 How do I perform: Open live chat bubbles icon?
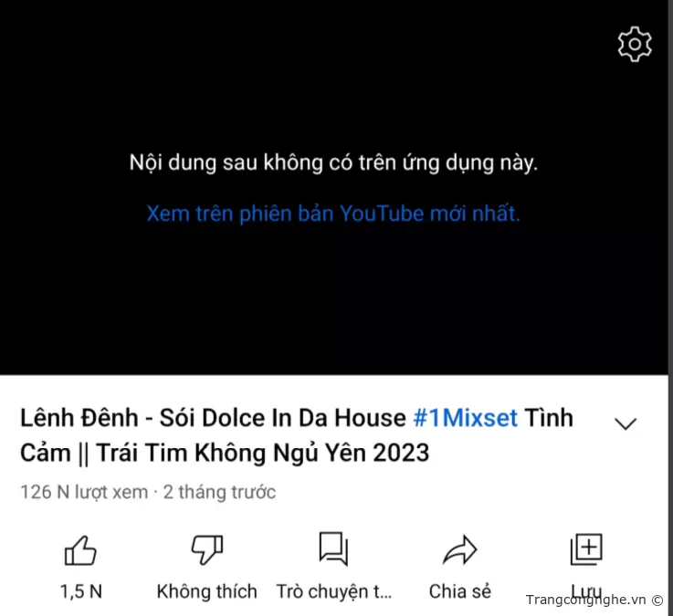(333, 549)
